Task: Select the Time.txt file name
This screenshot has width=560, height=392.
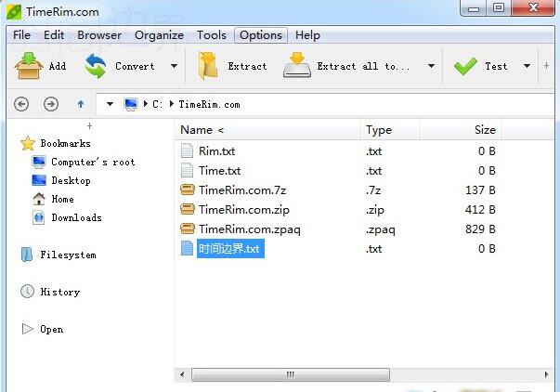Action: click(220, 170)
